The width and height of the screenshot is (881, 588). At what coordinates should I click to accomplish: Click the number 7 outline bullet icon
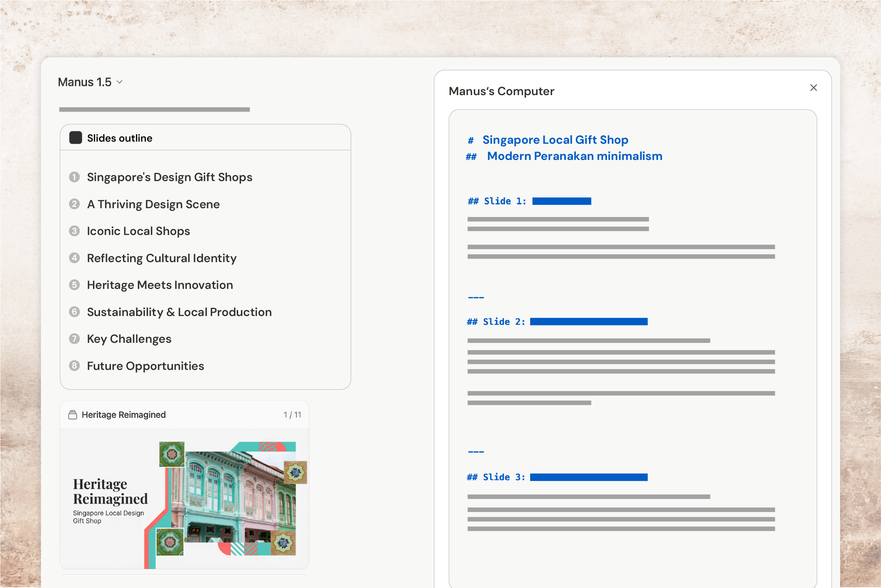(74, 339)
